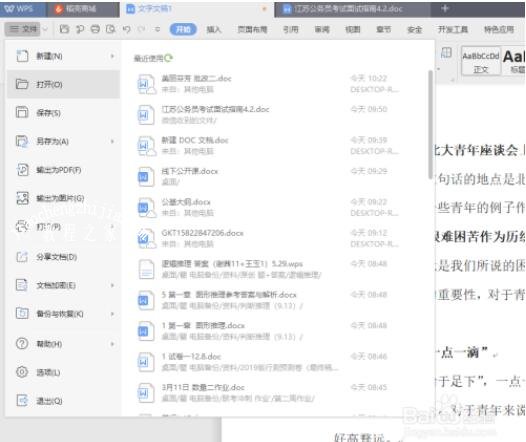Click the layout pane icon left of the style gallery
This screenshot has width=526, height=442.
point(446,52)
